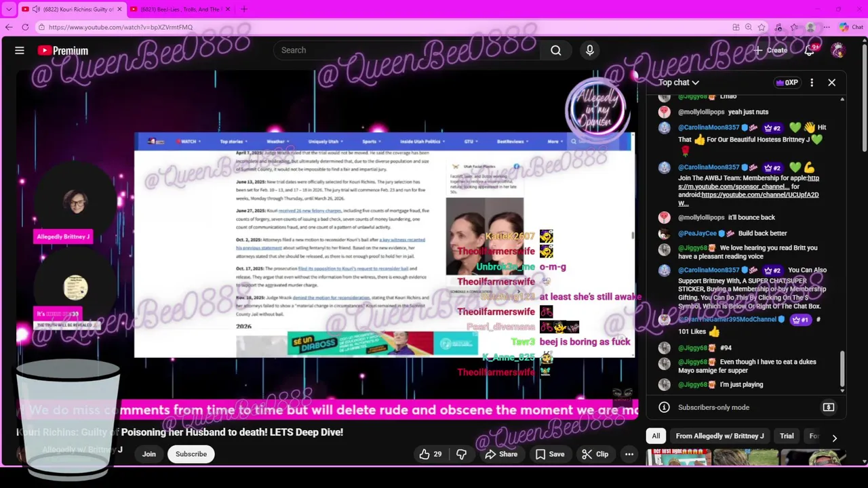This screenshot has height=488, width=868.
Task: Expand the Top chat dropdown
Action: coord(679,83)
